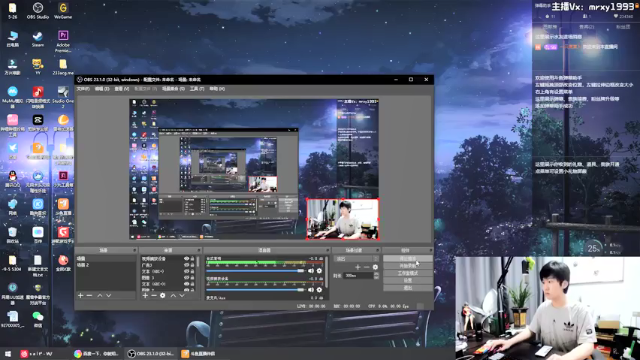
Task: Adjust the video capture device volume slider
Action: click(x=256, y=290)
